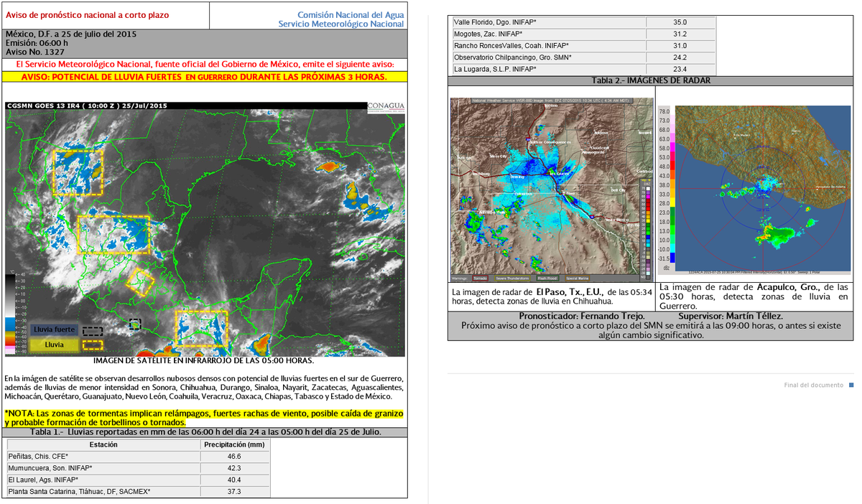The width and height of the screenshot is (862, 504).
Task: Click the Tabla 2.- IMÁGENES DE RADAR title
Action: 652,80
